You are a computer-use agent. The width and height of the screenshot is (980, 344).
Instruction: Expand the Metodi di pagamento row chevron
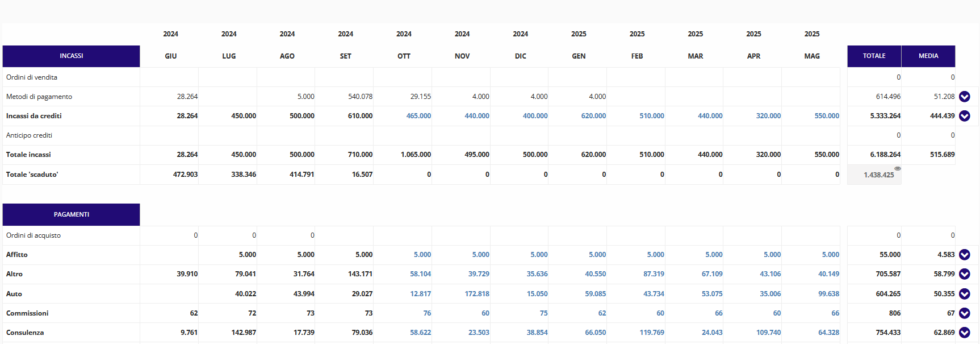tap(964, 97)
